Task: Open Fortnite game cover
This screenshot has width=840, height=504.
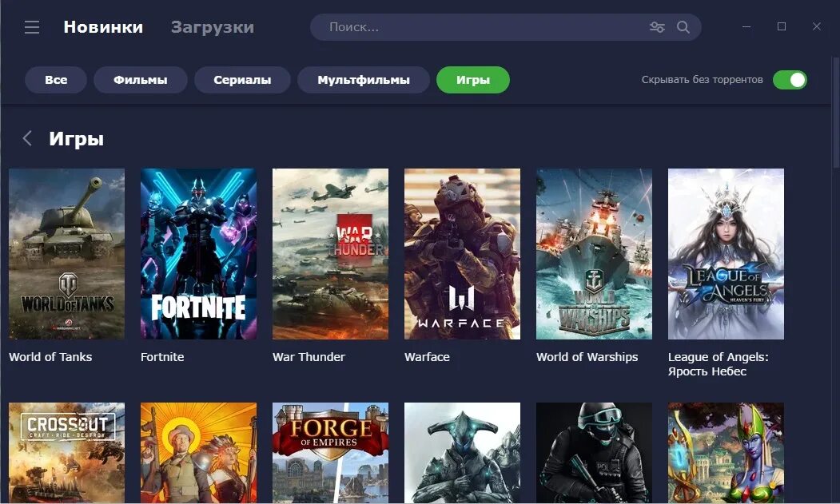Action: 198,254
